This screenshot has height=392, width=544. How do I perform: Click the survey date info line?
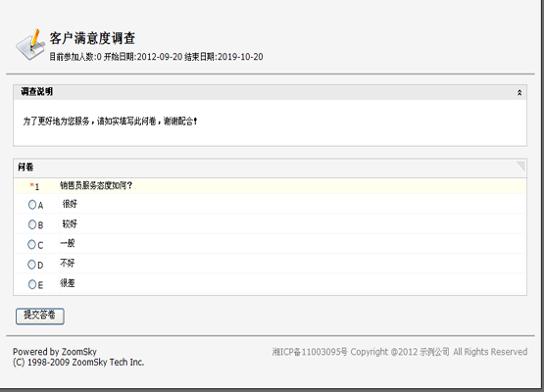pyautogui.click(x=156, y=57)
